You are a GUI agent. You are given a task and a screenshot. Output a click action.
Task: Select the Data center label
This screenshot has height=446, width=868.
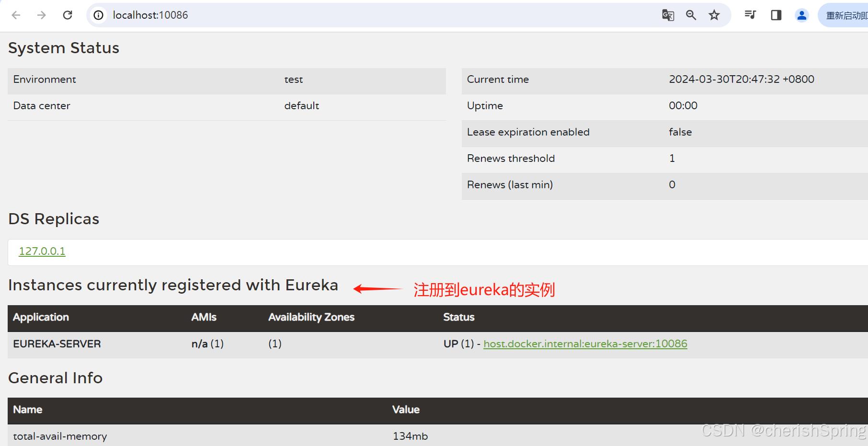42,106
